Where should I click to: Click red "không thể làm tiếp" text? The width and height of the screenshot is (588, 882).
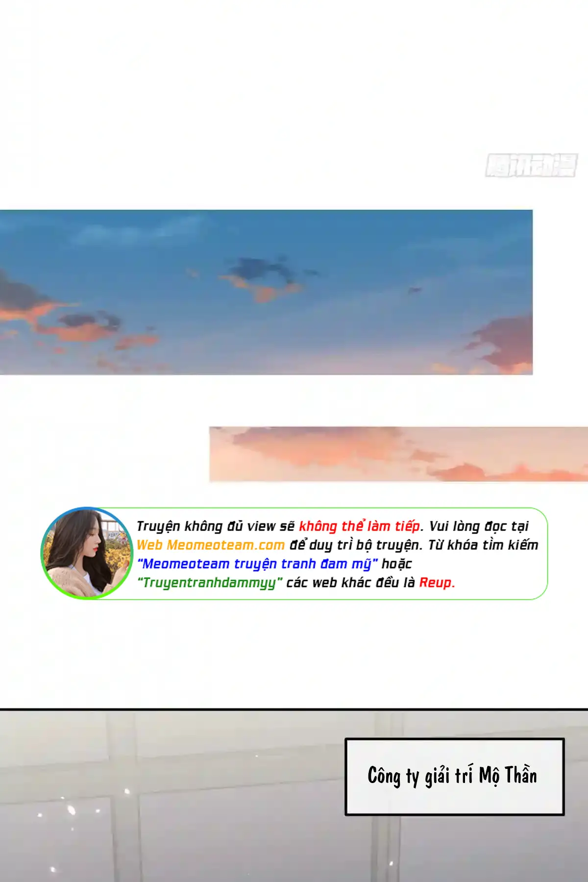pos(360,526)
